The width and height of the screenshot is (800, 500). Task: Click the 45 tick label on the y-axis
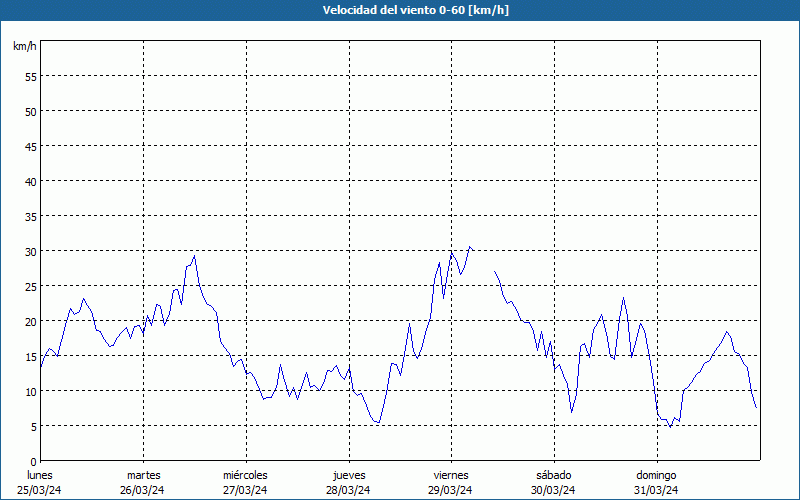(x=31, y=146)
